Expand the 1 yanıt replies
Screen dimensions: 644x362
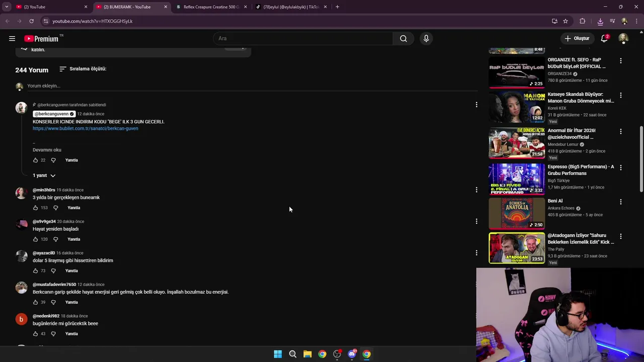tap(44, 175)
